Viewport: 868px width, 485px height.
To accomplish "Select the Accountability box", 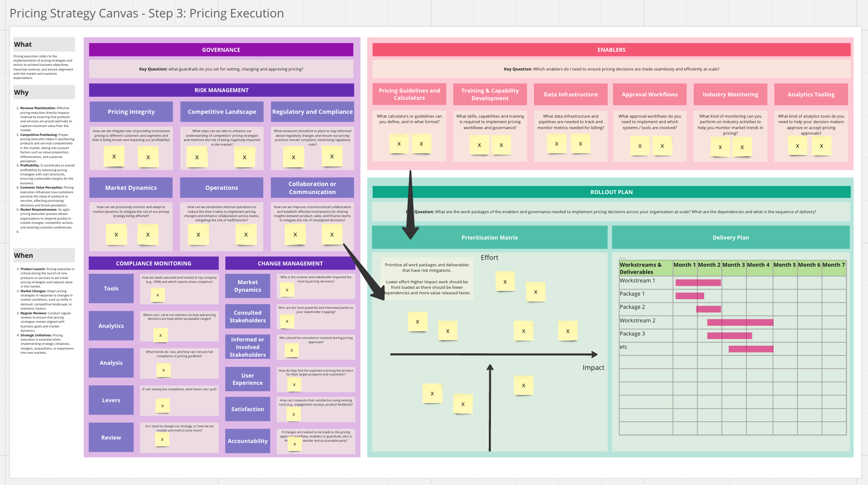I will 247,441.
